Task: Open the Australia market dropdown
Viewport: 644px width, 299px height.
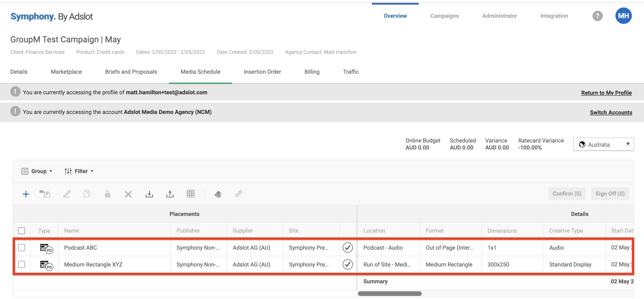Action: click(x=603, y=144)
